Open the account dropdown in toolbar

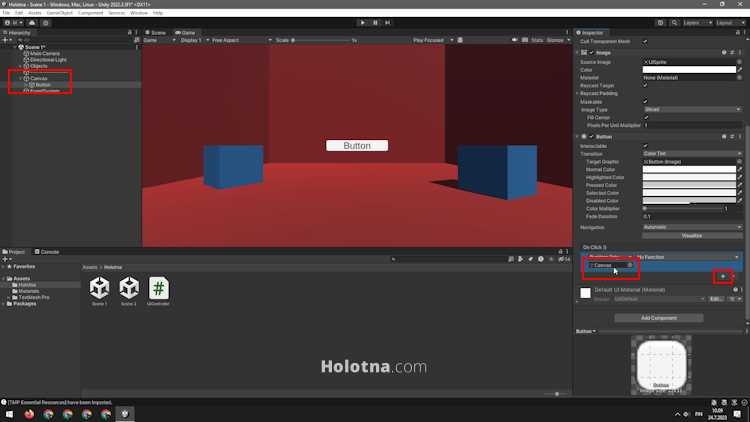pyautogui.click(x=13, y=22)
